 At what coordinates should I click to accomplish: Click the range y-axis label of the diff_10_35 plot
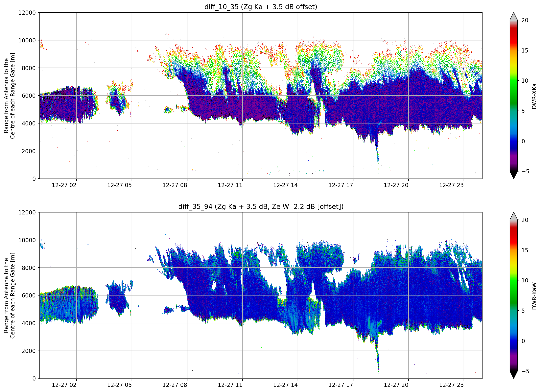point(9,96)
